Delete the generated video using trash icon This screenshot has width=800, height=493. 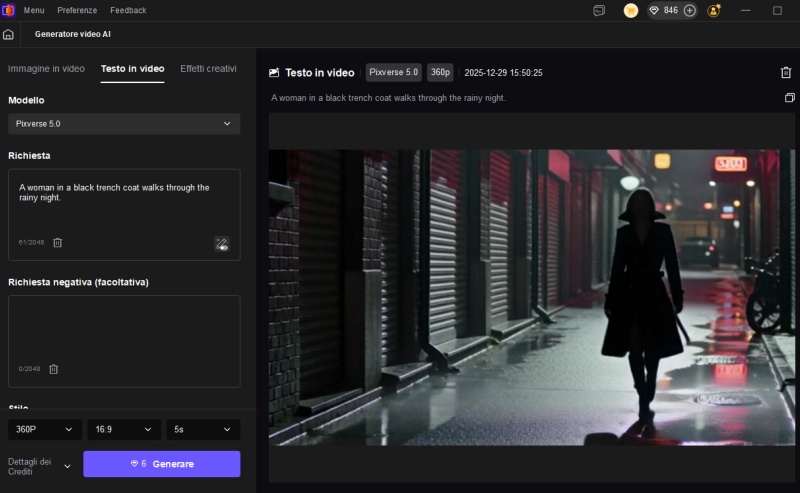pyautogui.click(x=786, y=72)
